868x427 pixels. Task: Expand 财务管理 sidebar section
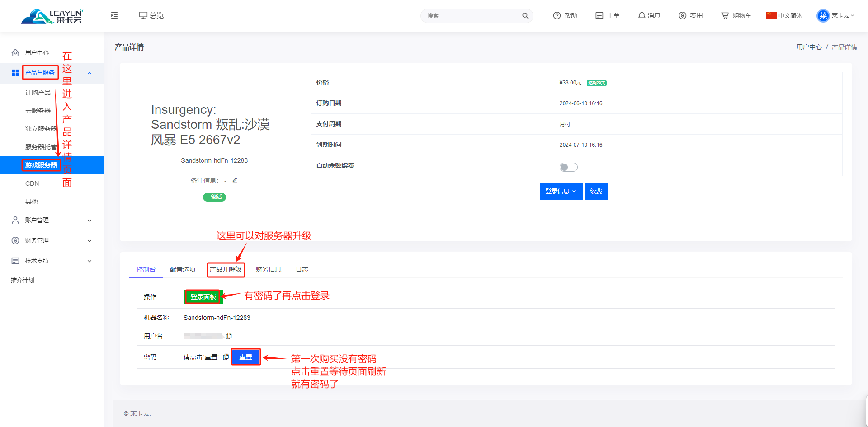click(x=52, y=240)
